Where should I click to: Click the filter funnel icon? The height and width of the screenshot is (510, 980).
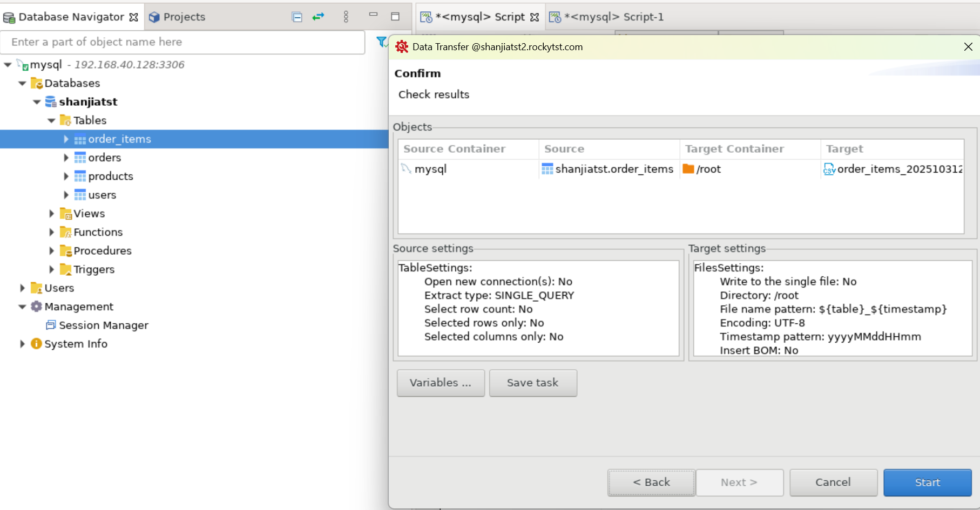381,42
